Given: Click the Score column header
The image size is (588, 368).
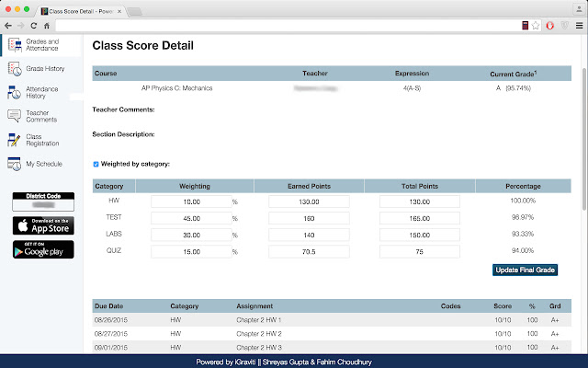Looking at the screenshot, I should coord(503,306).
